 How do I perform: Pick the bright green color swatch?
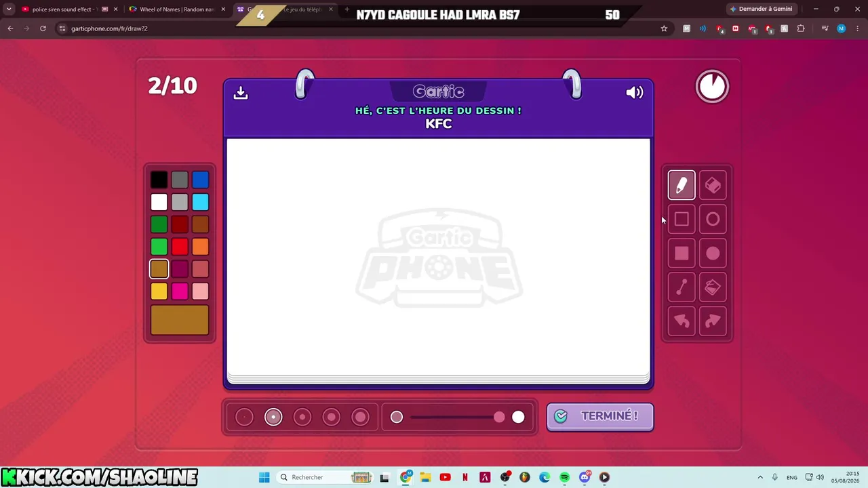point(159,247)
